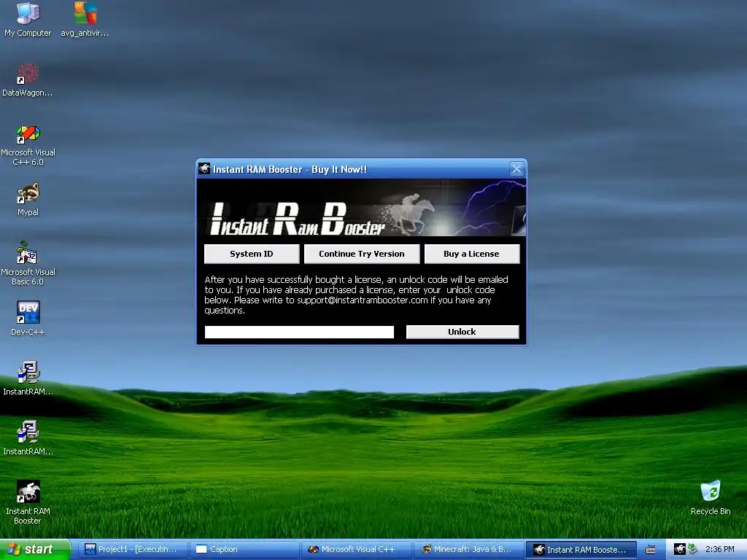The height and width of the screenshot is (560, 747).
Task: Select the Dev-C++ desktop icon
Action: (28, 318)
